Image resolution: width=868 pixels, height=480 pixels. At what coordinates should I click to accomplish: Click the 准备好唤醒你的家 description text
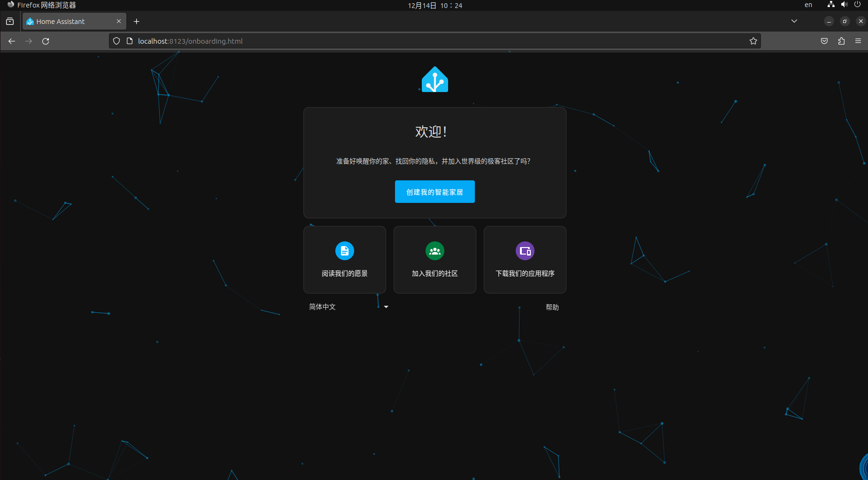pos(434,161)
